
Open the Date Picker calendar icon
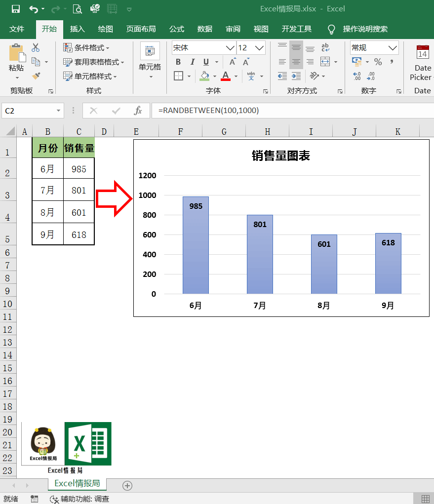[x=423, y=52]
